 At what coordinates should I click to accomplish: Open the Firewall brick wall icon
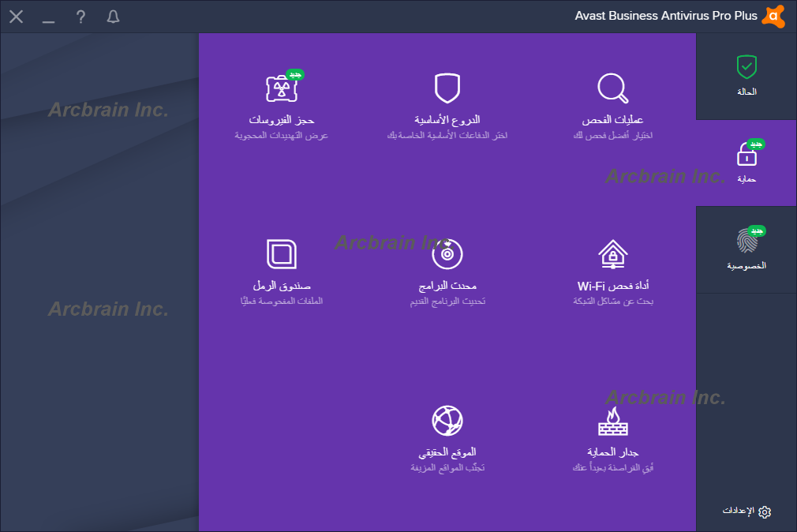613,421
